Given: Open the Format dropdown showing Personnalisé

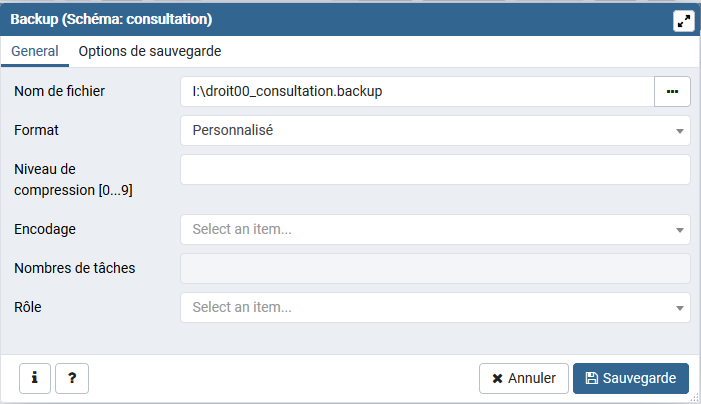Looking at the screenshot, I should (425, 130).
